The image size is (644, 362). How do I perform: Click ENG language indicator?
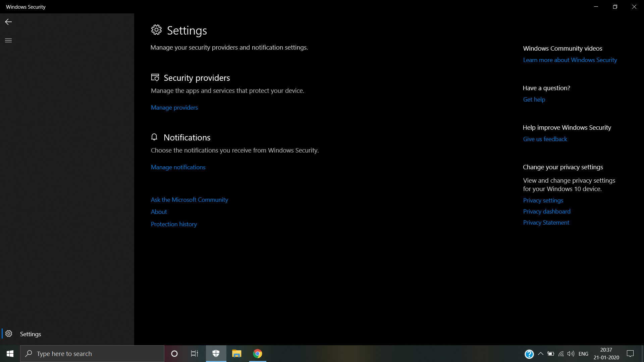584,354
